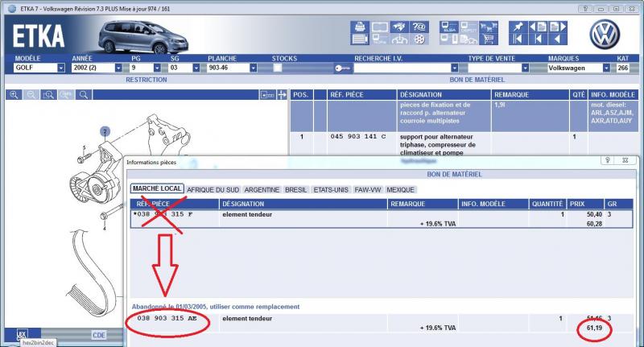The image size is (644, 347).
Task: Click the Volkswagen logo
Action: pyautogui.click(x=605, y=35)
